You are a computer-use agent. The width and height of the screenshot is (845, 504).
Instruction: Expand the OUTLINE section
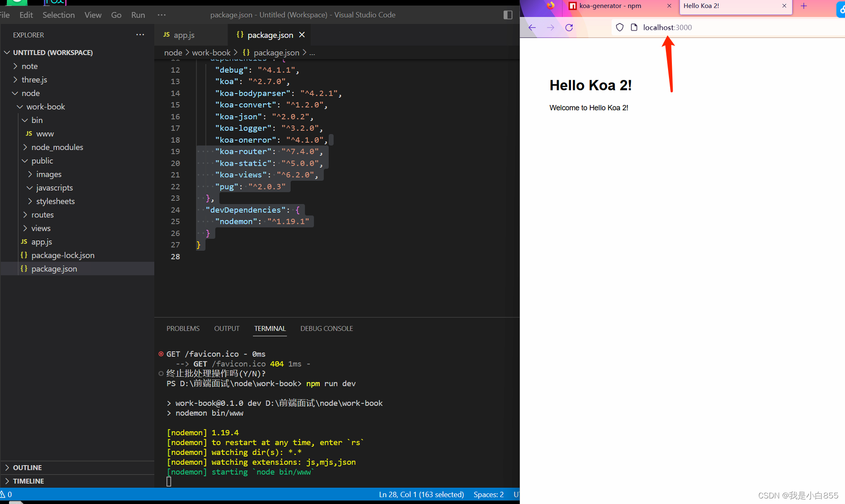[x=27, y=467]
